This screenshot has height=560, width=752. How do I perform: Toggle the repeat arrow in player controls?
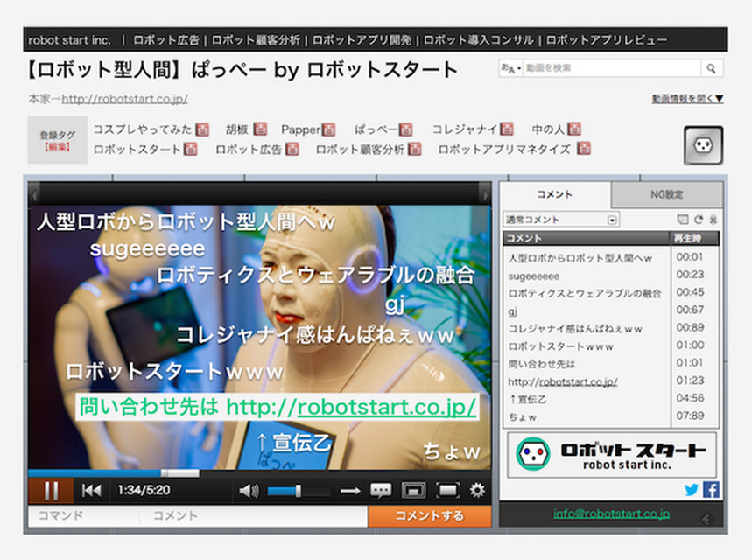pos(350,491)
